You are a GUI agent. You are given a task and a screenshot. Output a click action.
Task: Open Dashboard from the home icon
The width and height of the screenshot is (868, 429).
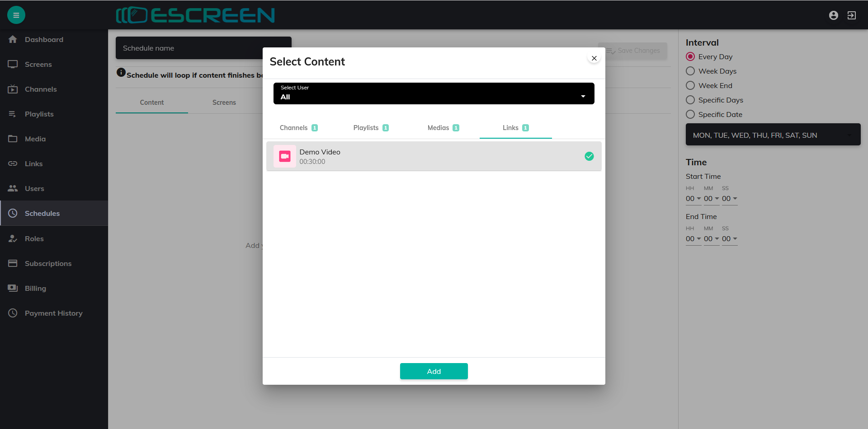(13, 40)
